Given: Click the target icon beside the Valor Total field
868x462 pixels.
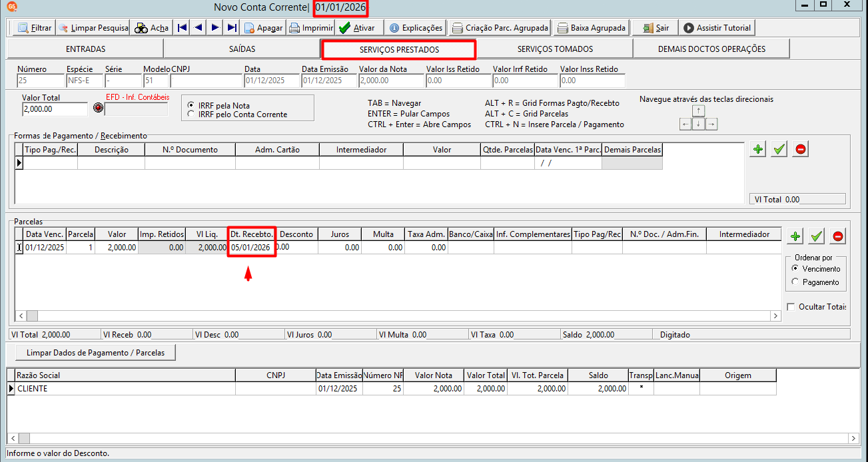Looking at the screenshot, I should pos(98,108).
